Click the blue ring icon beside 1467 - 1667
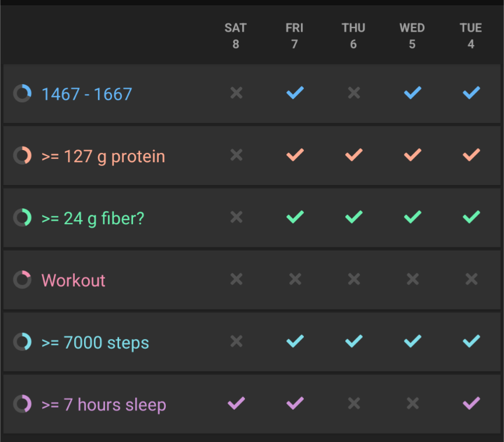This screenshot has height=442, width=504. (x=22, y=93)
